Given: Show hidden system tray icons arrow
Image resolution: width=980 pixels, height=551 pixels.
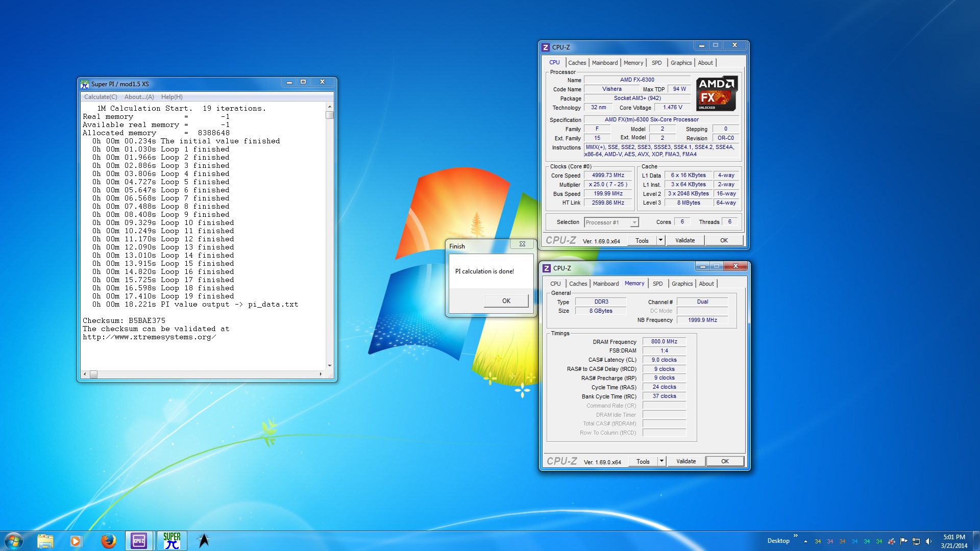Looking at the screenshot, I should (805, 541).
